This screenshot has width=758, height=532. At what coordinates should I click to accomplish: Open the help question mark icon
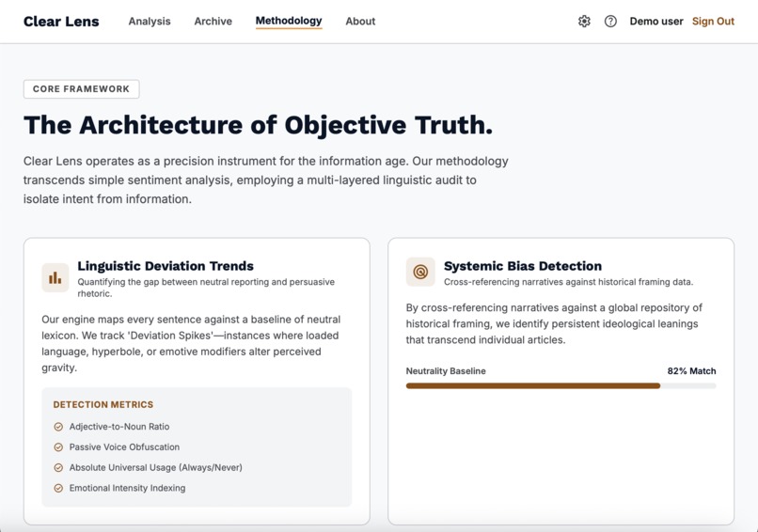click(x=610, y=22)
